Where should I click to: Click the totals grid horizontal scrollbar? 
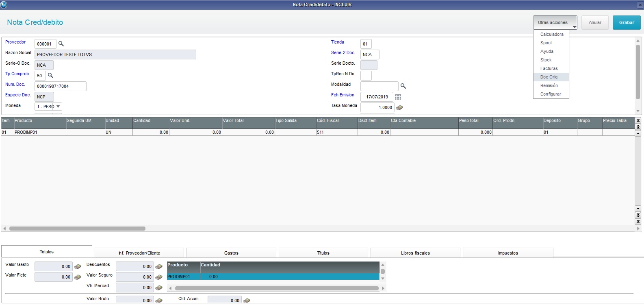pos(276,288)
